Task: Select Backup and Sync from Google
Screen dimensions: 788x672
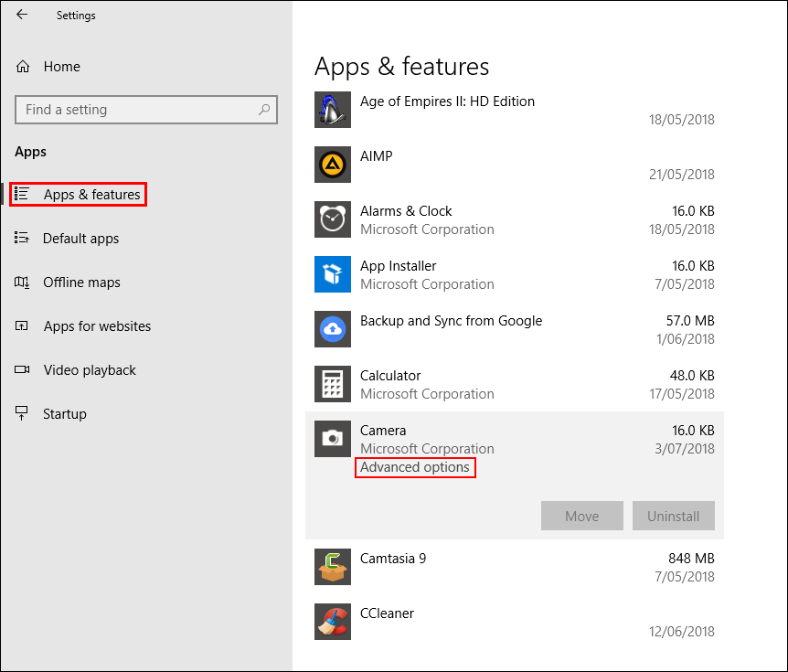Action: pyautogui.click(x=451, y=321)
